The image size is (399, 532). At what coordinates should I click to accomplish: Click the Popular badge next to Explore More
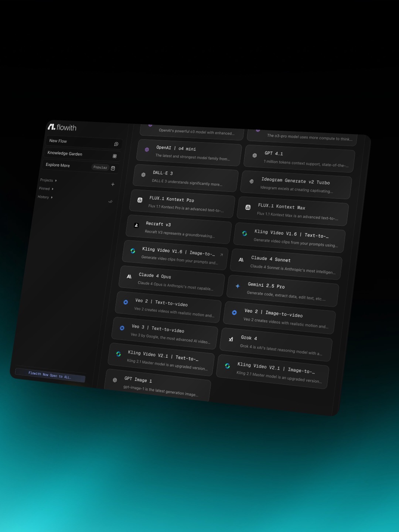100,167
